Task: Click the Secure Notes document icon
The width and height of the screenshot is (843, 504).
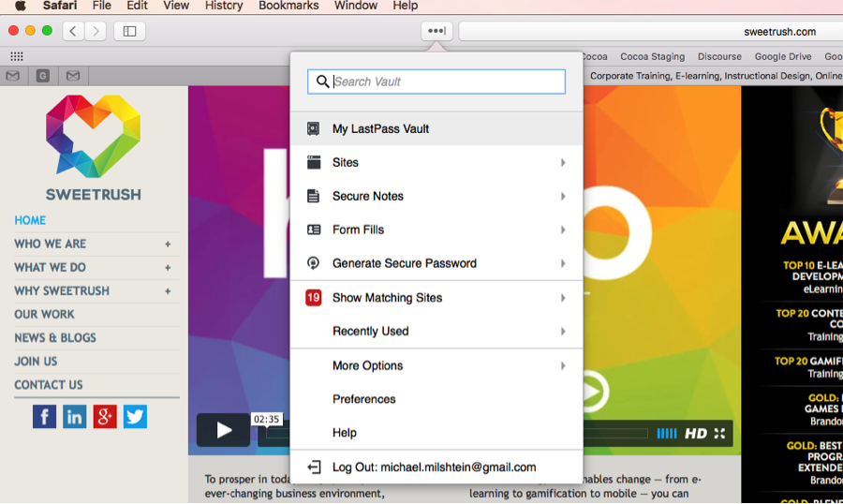Action: tap(314, 196)
